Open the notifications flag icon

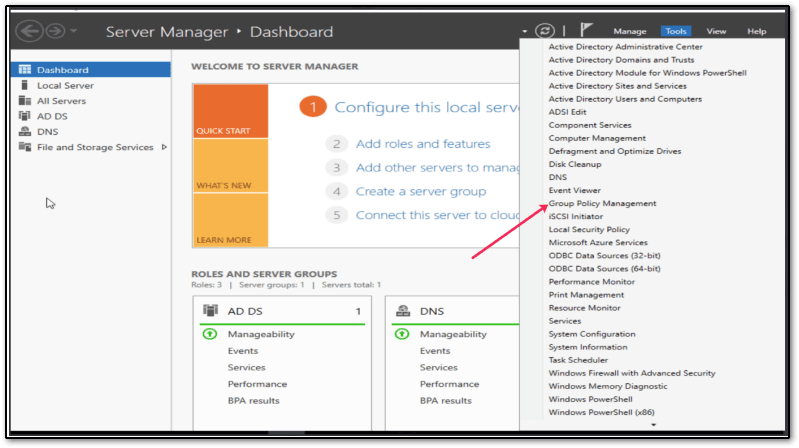pyautogui.click(x=586, y=30)
